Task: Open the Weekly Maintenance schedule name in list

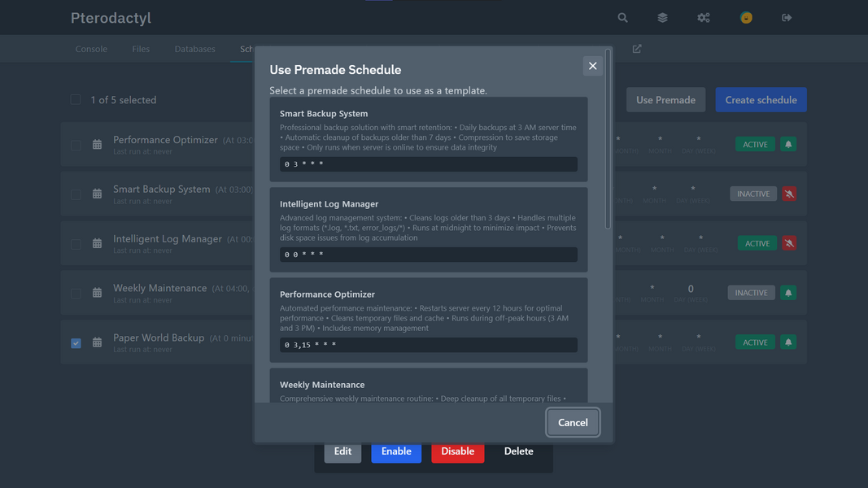Action: (160, 288)
